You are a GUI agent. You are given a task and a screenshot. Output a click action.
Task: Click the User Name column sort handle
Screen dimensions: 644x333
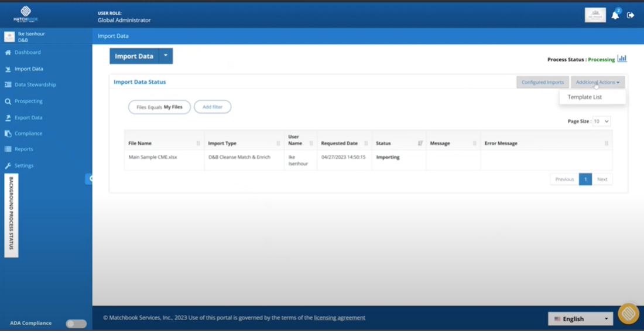[x=311, y=144]
